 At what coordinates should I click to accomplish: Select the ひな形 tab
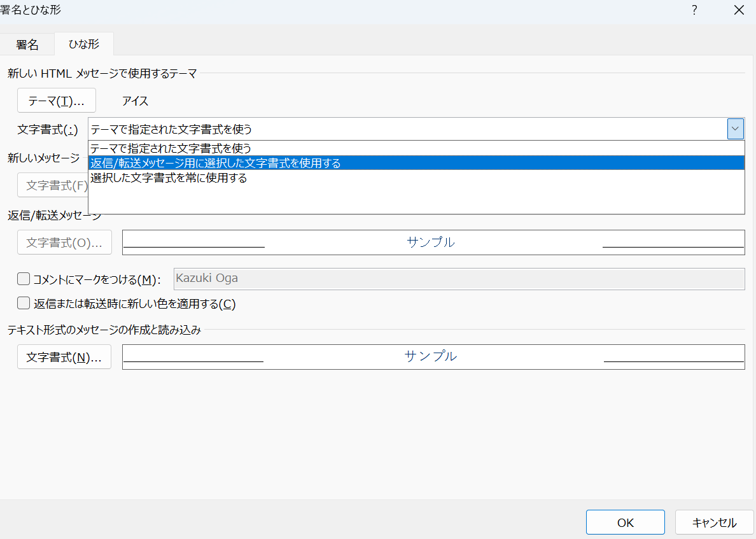tap(84, 44)
